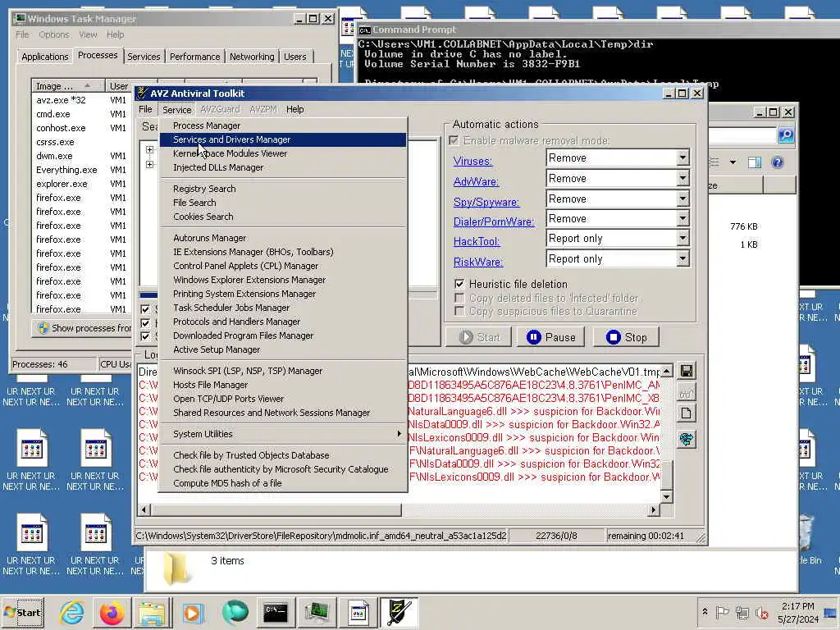Expand the first tree node in AVZ search area

pos(150,149)
